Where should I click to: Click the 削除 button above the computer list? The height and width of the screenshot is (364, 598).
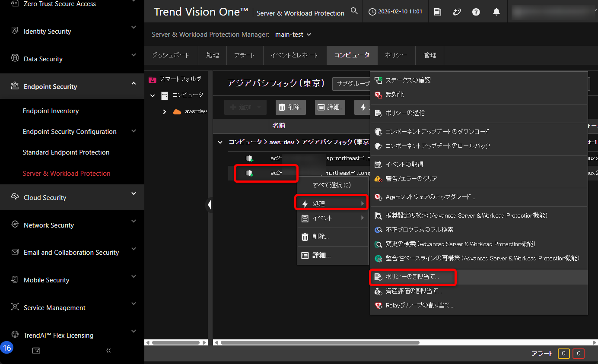pos(290,107)
